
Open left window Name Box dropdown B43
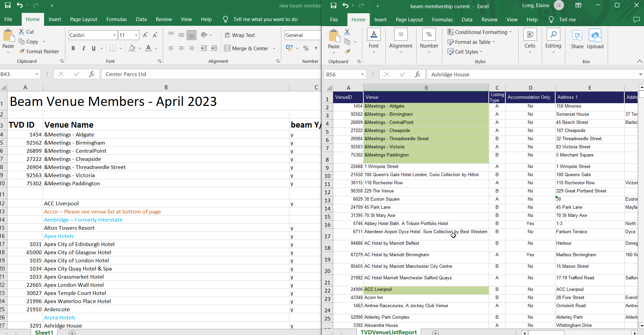pos(37,74)
